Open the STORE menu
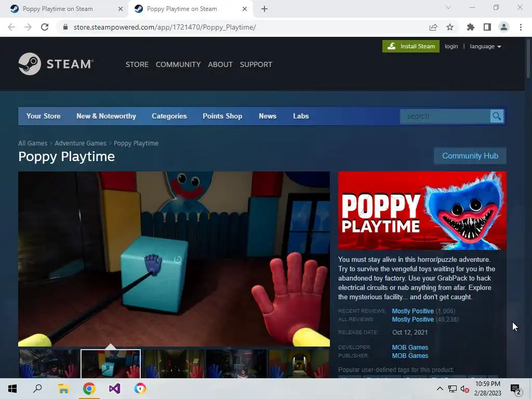 point(137,64)
